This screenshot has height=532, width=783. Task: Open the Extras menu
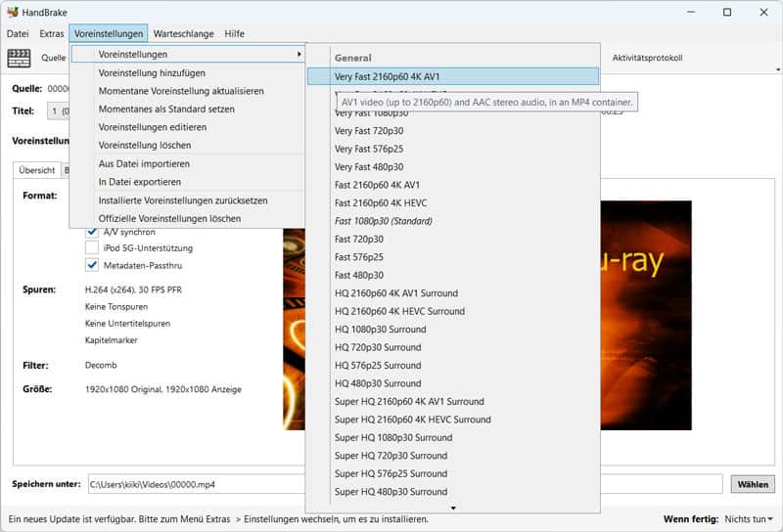coord(52,34)
